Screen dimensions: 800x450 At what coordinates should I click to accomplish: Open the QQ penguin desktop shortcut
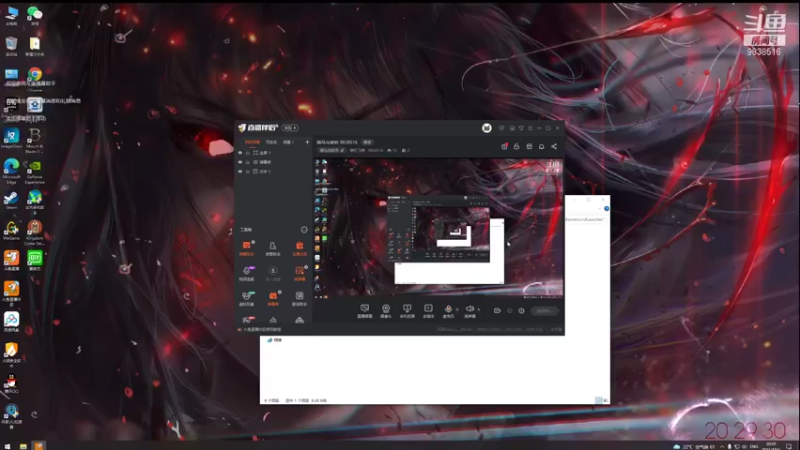pos(11,384)
